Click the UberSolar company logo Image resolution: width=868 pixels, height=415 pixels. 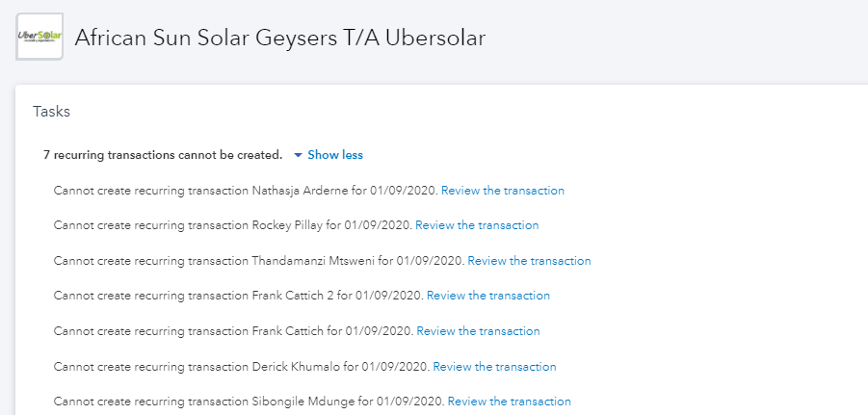(39, 37)
